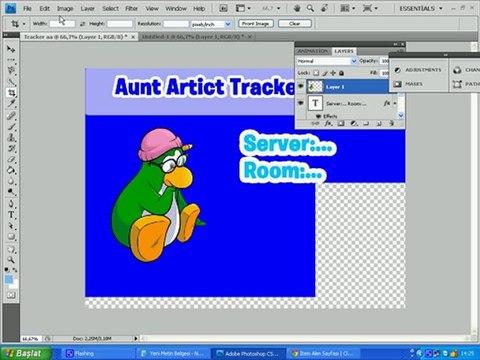Select the Blur tool
Image resolution: width=480 pixels, height=360 pixels.
pos(11,181)
